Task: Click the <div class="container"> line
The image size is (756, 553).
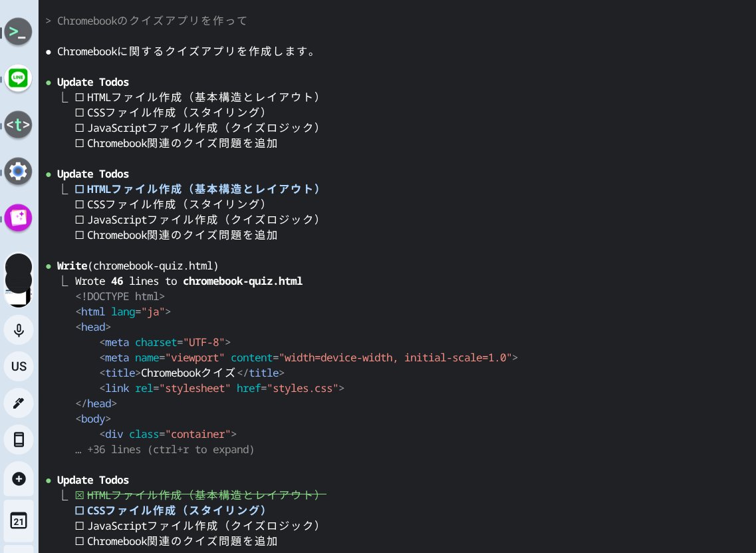Action: click(168, 435)
